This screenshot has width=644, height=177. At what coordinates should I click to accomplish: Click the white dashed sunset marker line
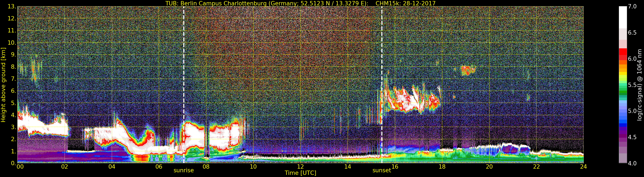382,85
